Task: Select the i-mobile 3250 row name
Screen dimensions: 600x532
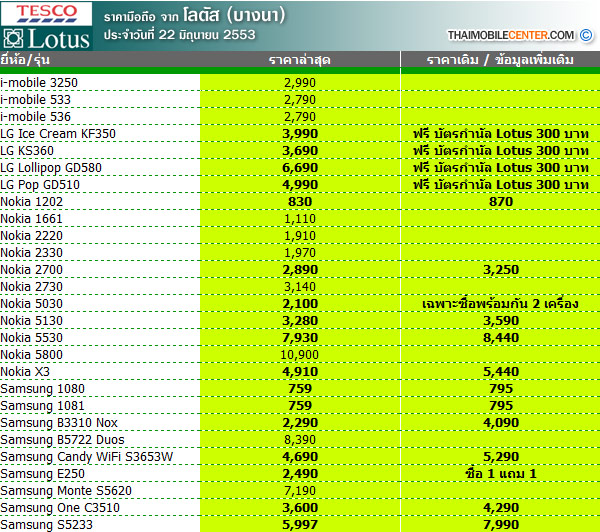Action: point(39,82)
